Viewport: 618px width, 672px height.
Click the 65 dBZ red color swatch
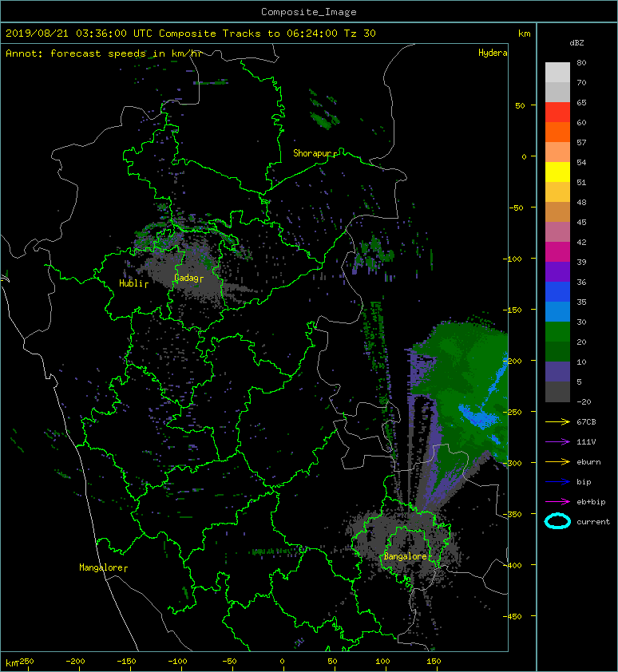[x=557, y=112]
